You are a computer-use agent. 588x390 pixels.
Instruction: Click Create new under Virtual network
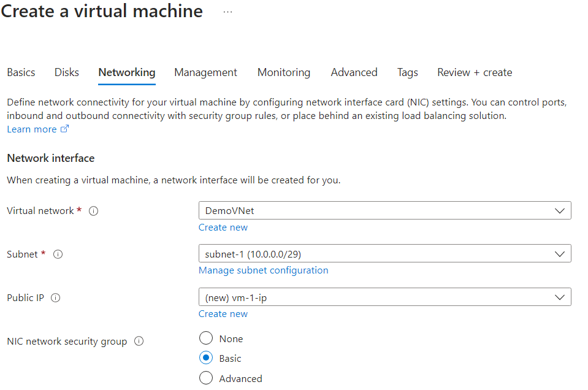tap(223, 227)
